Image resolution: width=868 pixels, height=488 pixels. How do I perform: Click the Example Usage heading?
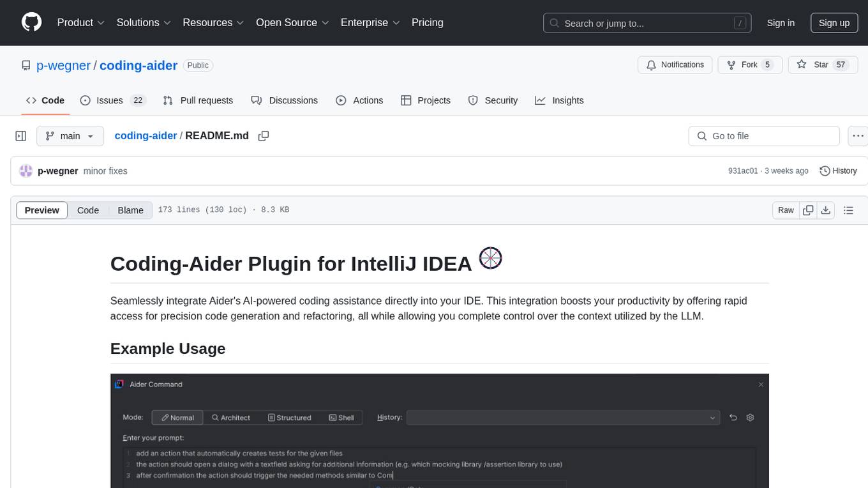pos(168,349)
